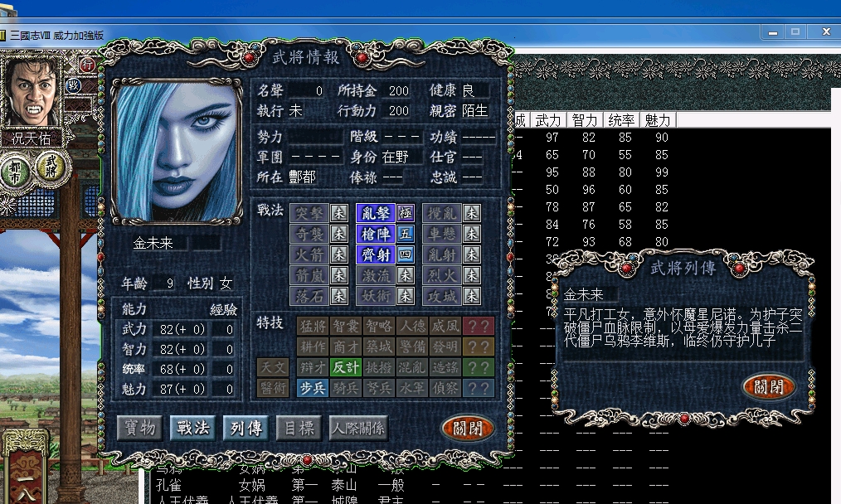
Task: Click the 耕作 skill tile
Action: point(314,346)
